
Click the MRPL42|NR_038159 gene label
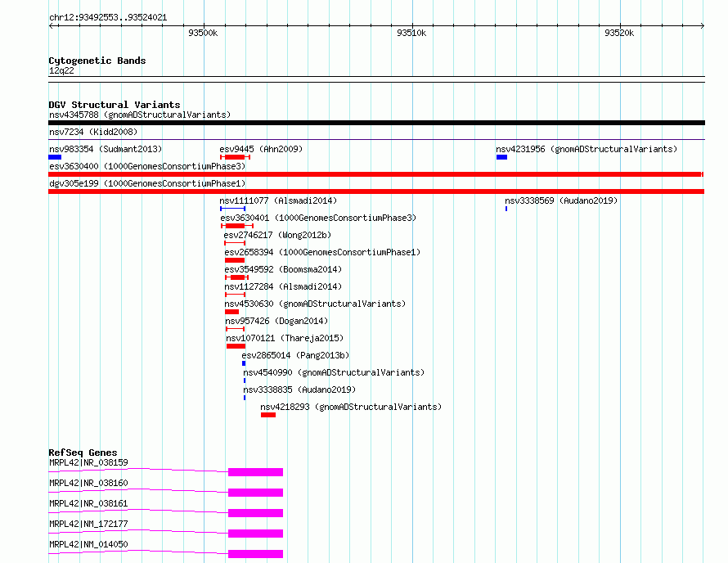pyautogui.click(x=88, y=462)
